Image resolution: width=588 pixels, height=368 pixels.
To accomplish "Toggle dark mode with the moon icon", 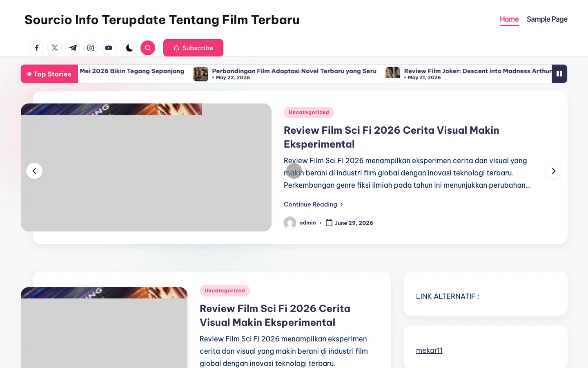I will click(130, 48).
